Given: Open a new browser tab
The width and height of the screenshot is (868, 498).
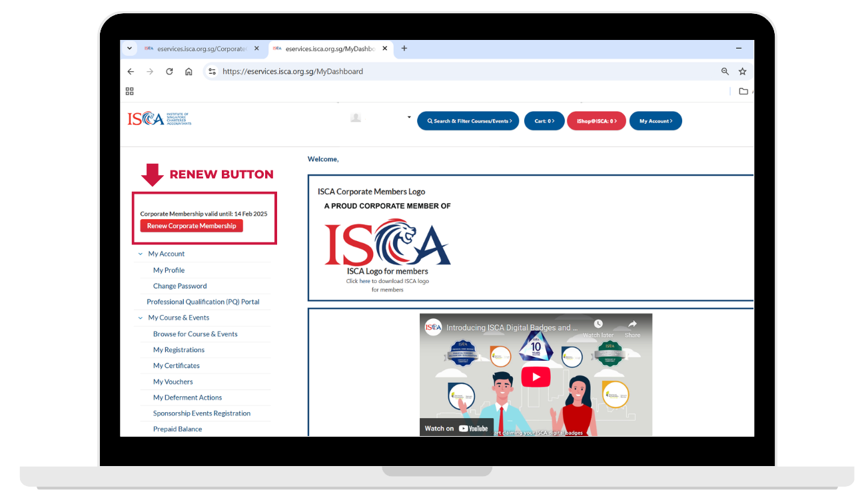Looking at the screenshot, I should click(x=404, y=49).
